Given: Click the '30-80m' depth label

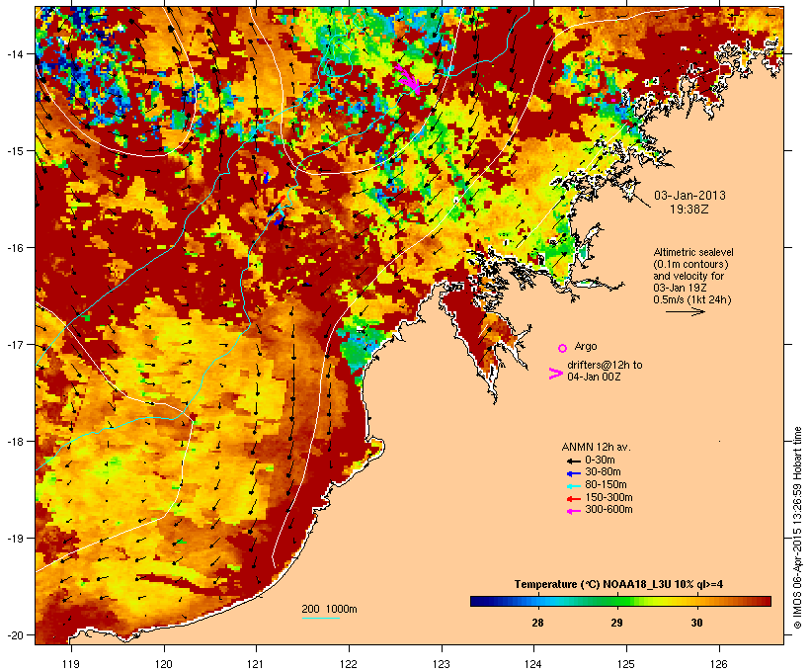Looking at the screenshot, I should coord(603,472).
